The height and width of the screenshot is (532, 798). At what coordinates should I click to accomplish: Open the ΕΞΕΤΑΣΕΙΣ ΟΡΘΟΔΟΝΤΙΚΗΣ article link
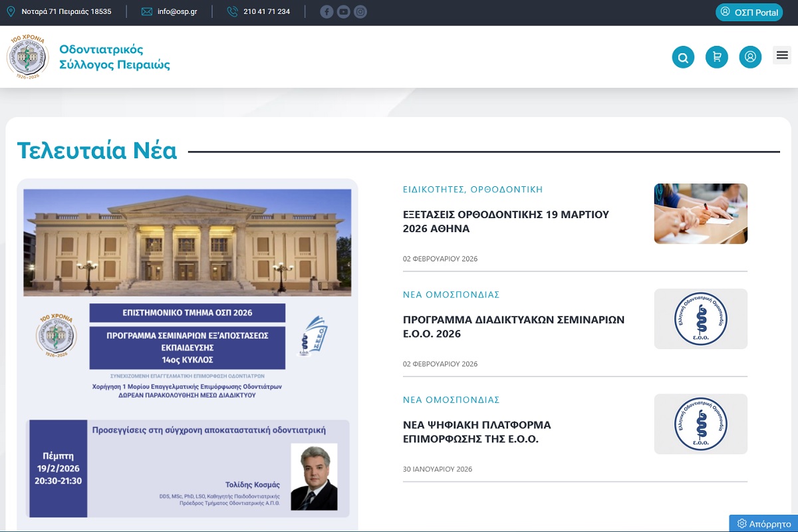click(505, 221)
